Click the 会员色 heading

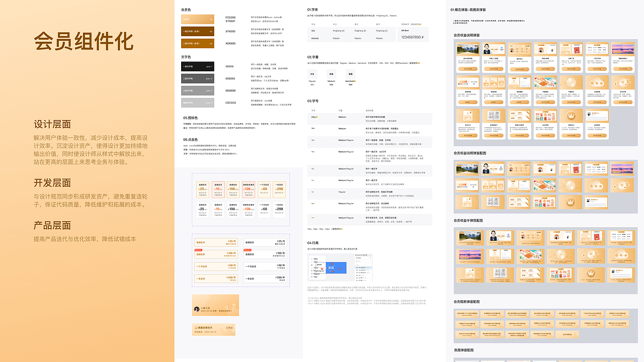coord(186,10)
